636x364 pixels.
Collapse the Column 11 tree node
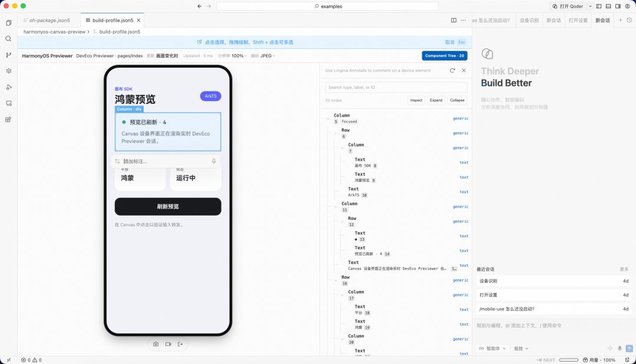(x=336, y=207)
